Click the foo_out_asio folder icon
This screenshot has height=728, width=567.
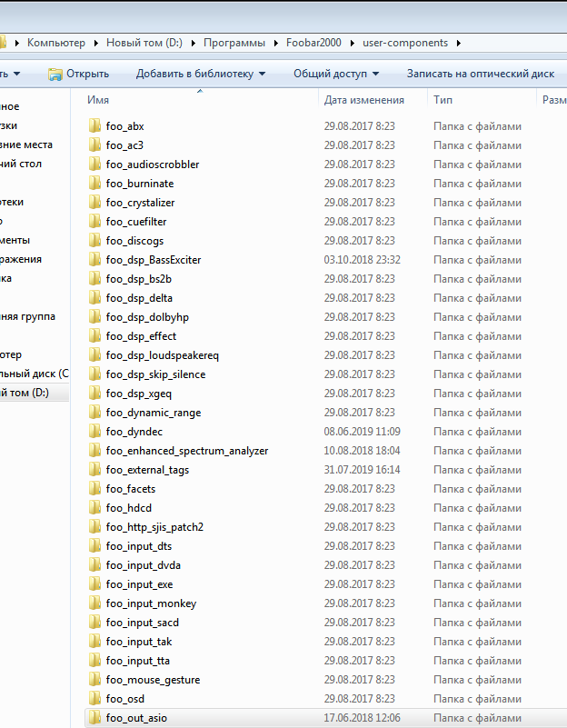tap(94, 717)
